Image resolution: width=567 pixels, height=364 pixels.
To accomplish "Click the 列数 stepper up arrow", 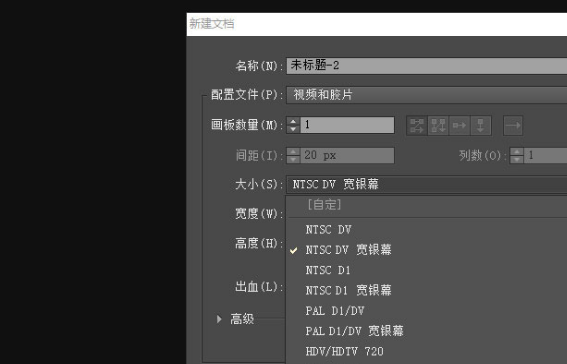I will [517, 152].
